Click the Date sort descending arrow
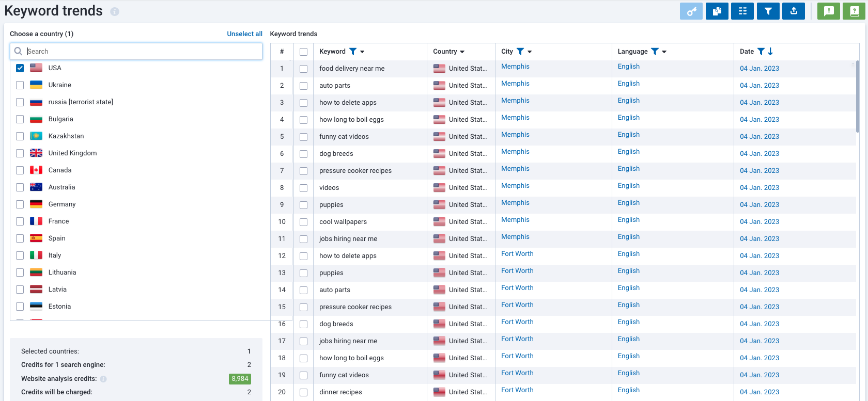 (x=770, y=52)
